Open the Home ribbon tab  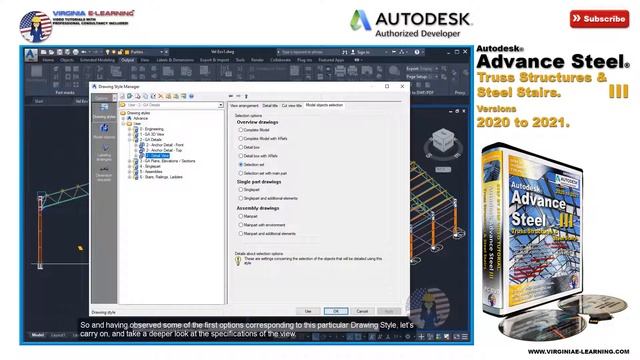pyautogui.click(x=48, y=60)
